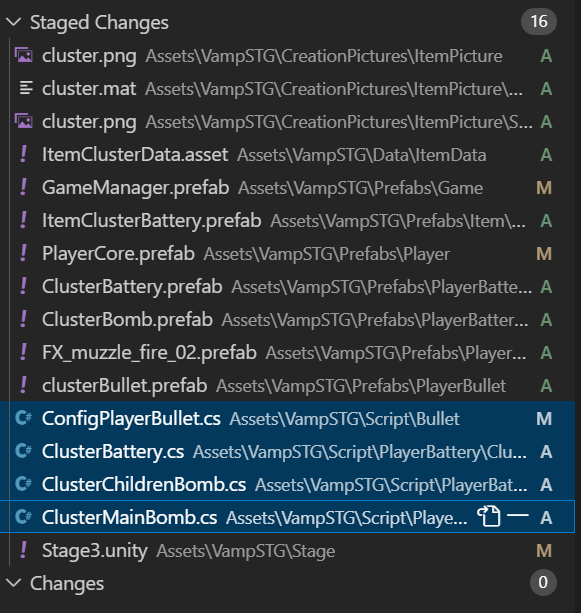Click the PlayerCore.prefab exclamation icon
Image resolution: width=581 pixels, height=613 pixels.
[x=23, y=253]
